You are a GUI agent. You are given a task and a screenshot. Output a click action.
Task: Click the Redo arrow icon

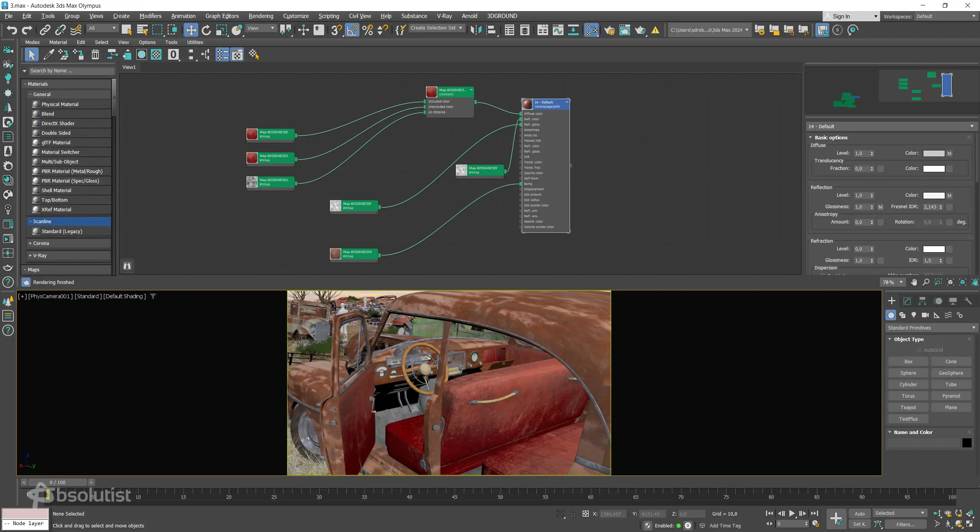click(27, 30)
